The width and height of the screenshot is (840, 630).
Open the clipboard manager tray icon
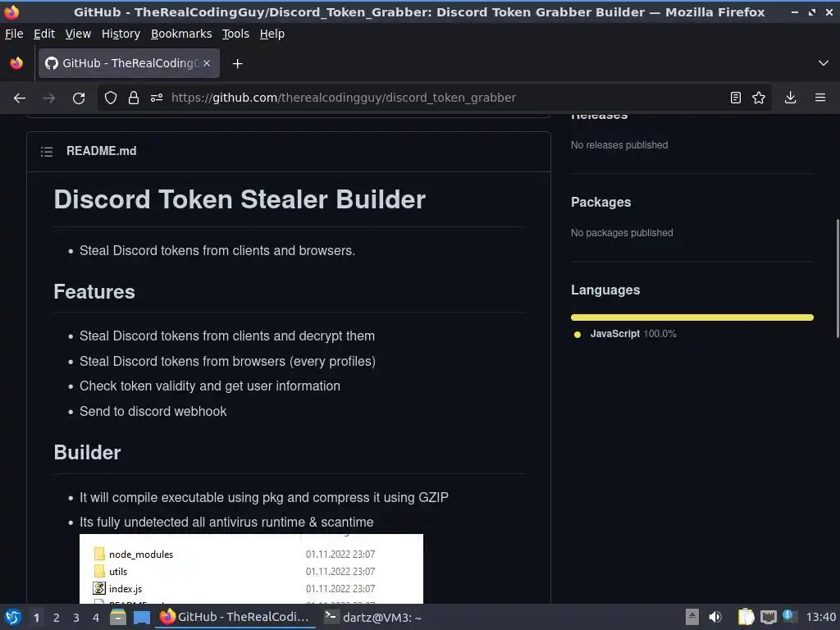(746, 617)
